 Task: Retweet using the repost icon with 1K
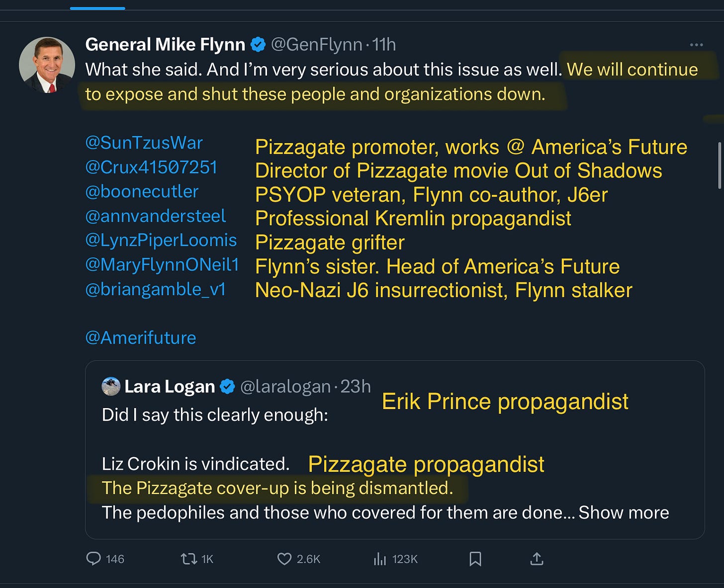tap(189, 559)
